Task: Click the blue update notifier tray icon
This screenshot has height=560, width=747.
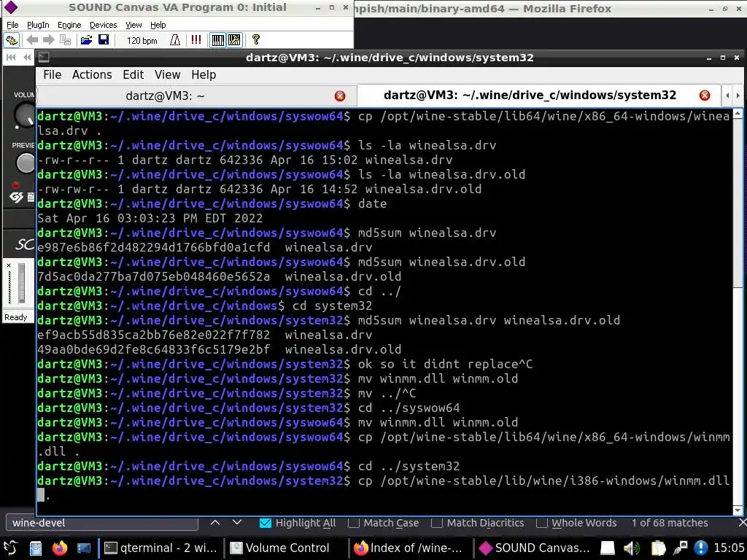Action: click(701, 548)
